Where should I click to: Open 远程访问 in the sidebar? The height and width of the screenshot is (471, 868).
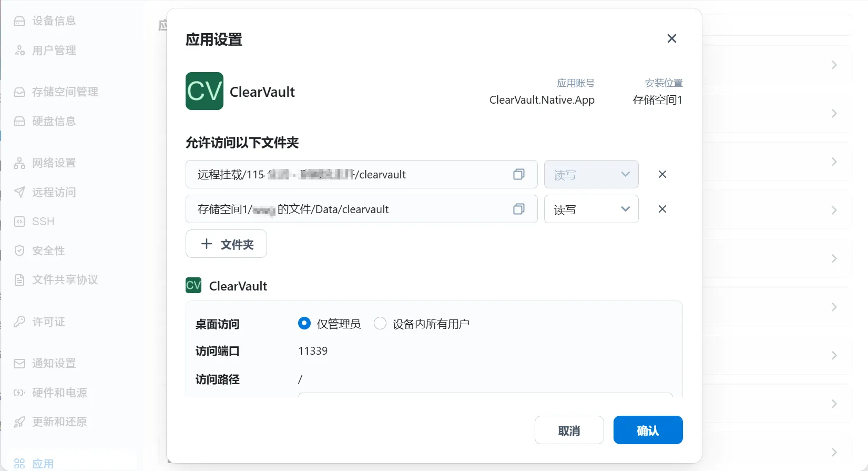tap(54, 193)
